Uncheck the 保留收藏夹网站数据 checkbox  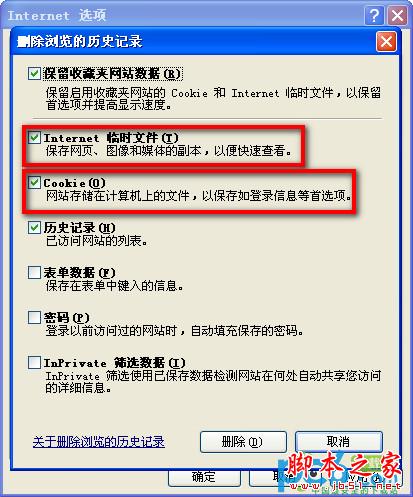click(x=34, y=73)
